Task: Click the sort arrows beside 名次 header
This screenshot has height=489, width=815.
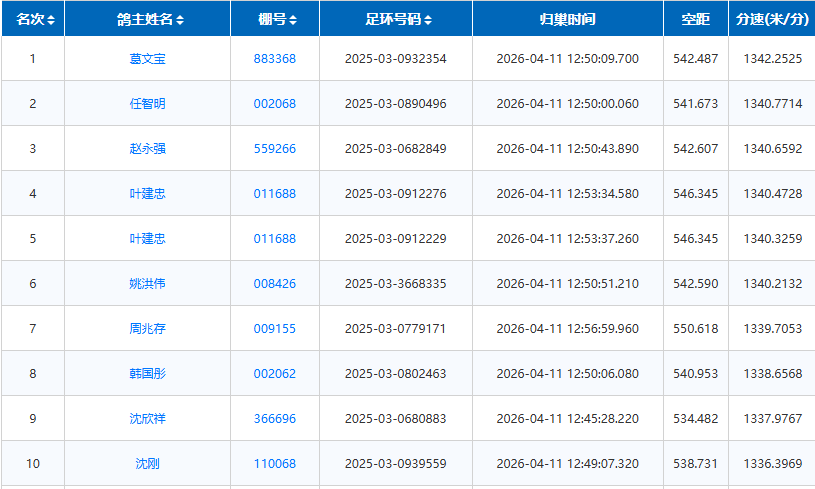Action: pos(51,20)
